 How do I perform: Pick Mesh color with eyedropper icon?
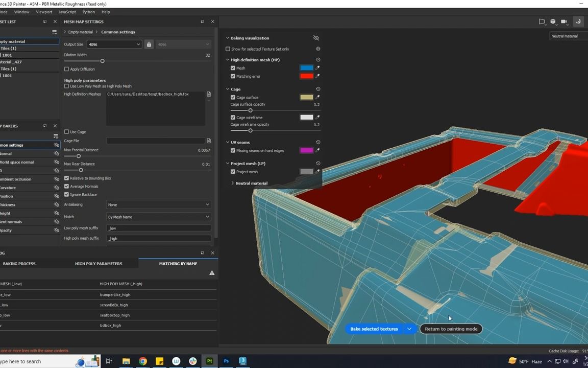(317, 68)
